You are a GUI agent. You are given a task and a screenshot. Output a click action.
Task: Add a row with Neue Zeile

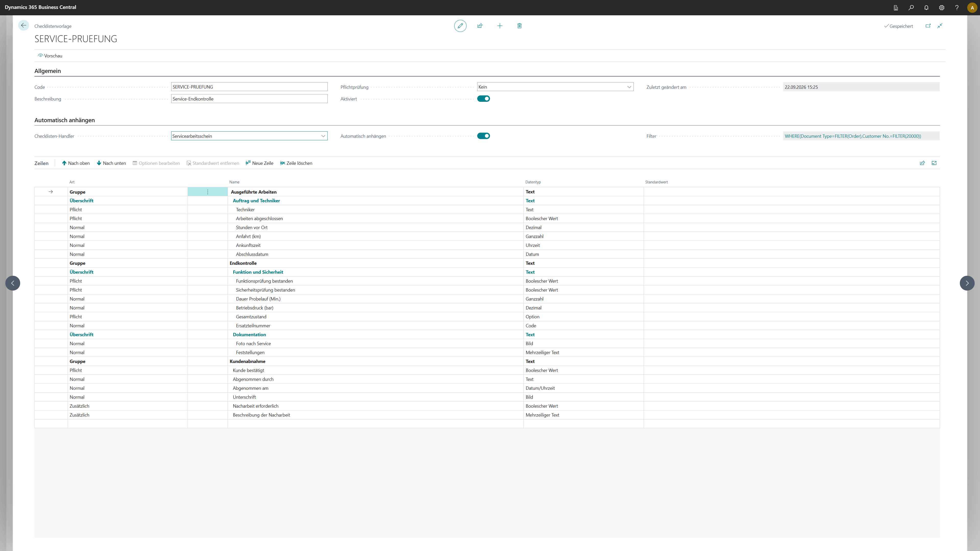coord(260,163)
